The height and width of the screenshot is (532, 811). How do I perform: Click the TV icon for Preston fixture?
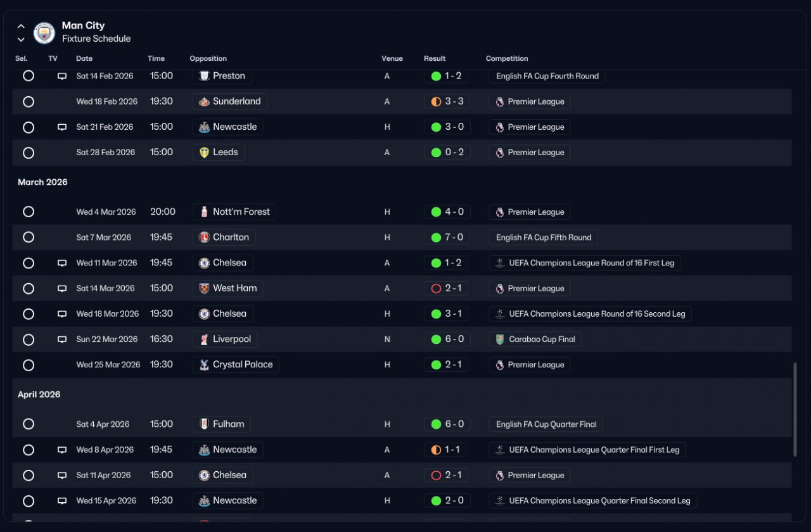tap(62, 76)
